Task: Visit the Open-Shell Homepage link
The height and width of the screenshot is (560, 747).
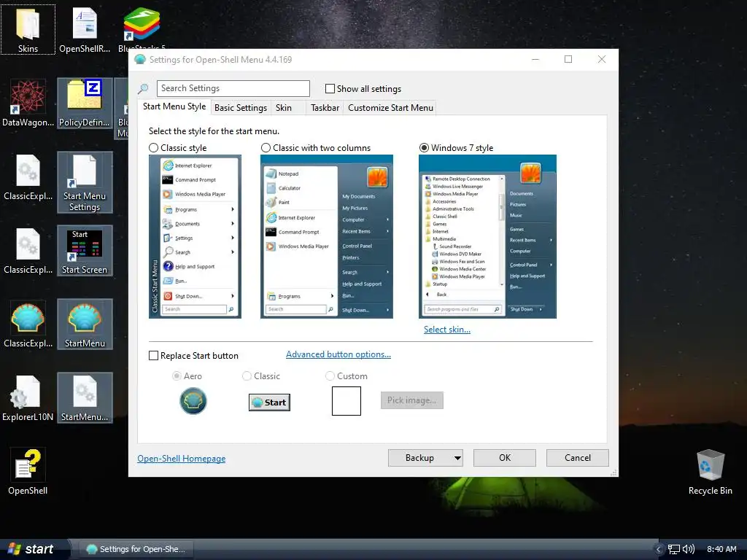Action: pyautogui.click(x=182, y=459)
